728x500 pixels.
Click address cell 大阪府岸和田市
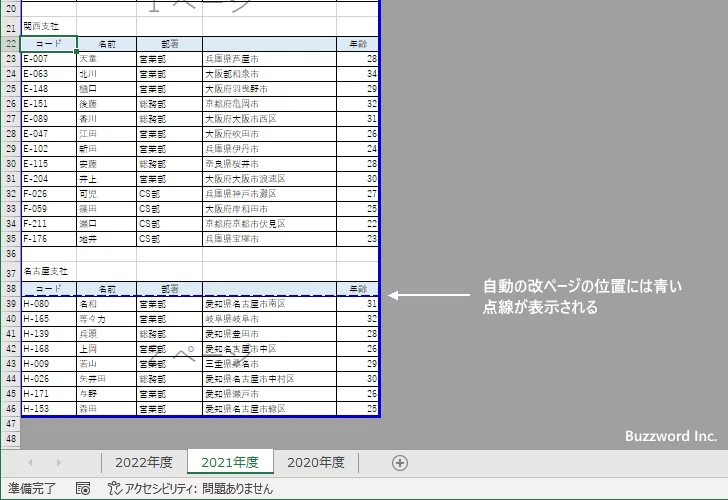click(x=269, y=209)
